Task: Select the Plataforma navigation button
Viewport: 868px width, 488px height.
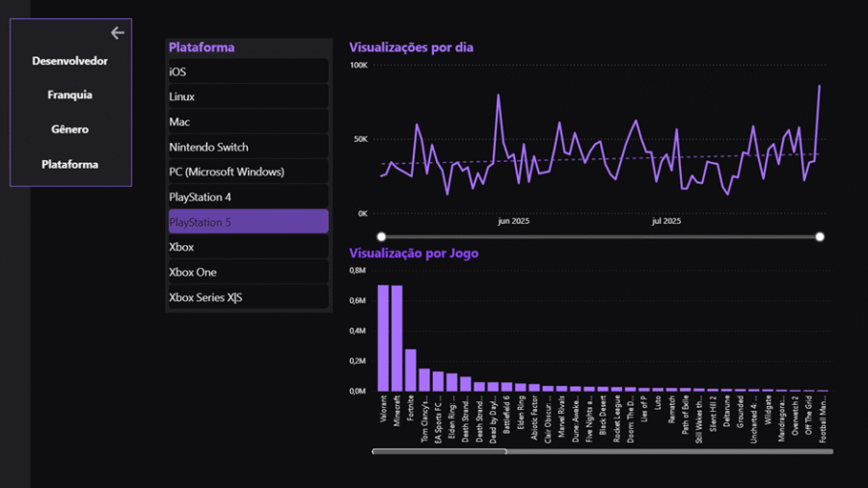Action: pos(69,164)
